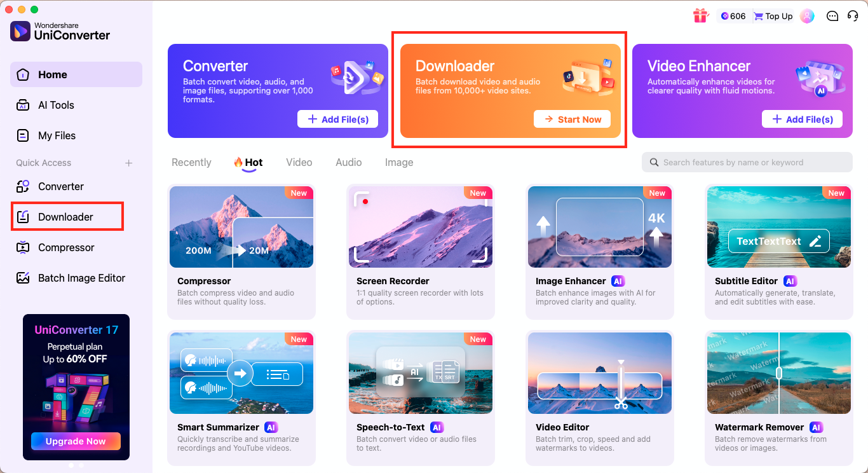Switch to the Recently tab

(191, 162)
